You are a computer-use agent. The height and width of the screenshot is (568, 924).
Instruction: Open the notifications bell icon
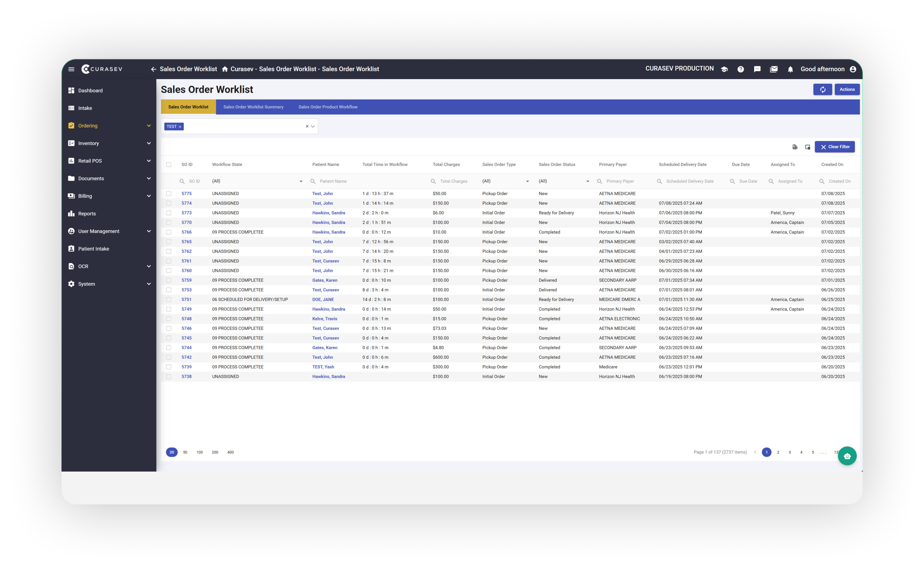pyautogui.click(x=790, y=69)
